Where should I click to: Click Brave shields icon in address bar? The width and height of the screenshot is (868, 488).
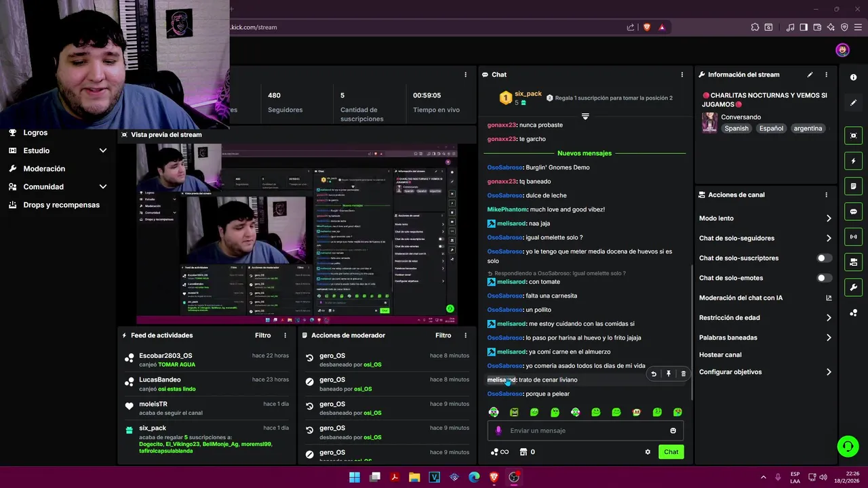646,27
